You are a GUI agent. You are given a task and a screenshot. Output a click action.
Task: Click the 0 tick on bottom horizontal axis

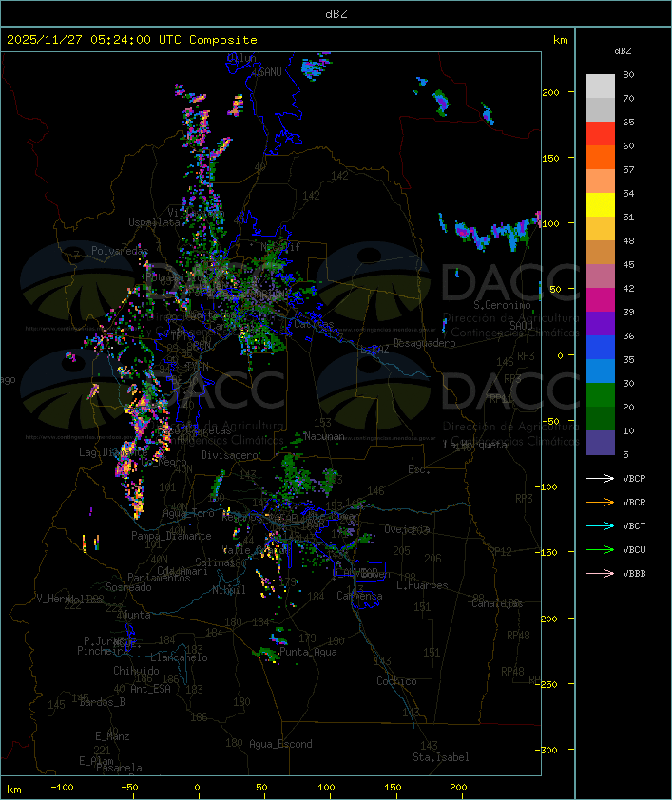tap(198, 788)
